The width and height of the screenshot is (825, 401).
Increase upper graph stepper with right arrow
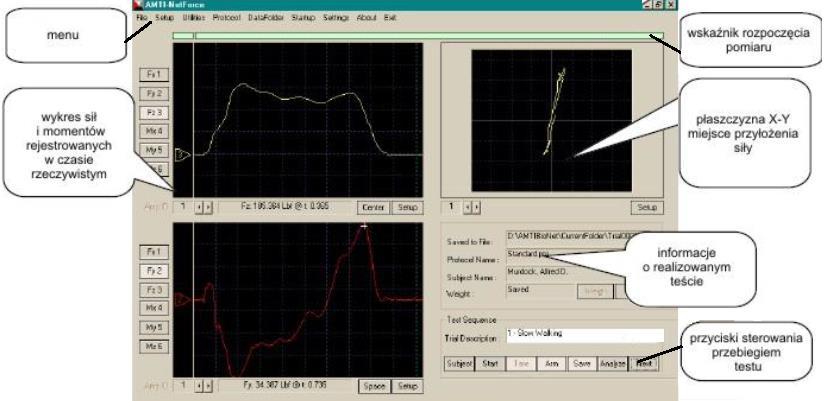pos(208,207)
